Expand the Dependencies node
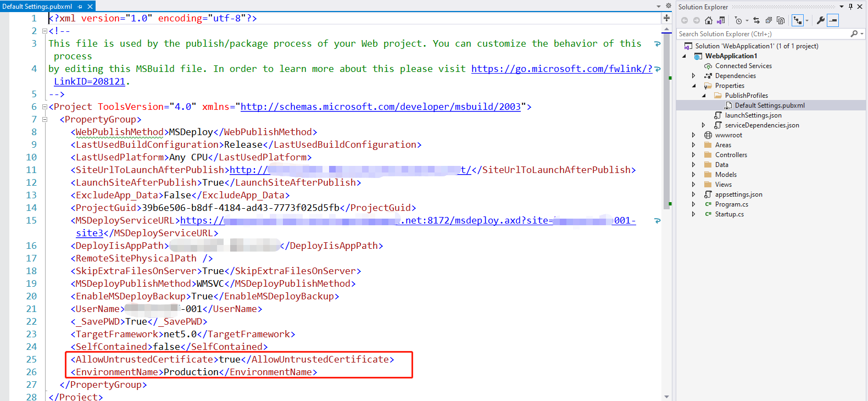Screen dimensions: 868x401 point(693,76)
